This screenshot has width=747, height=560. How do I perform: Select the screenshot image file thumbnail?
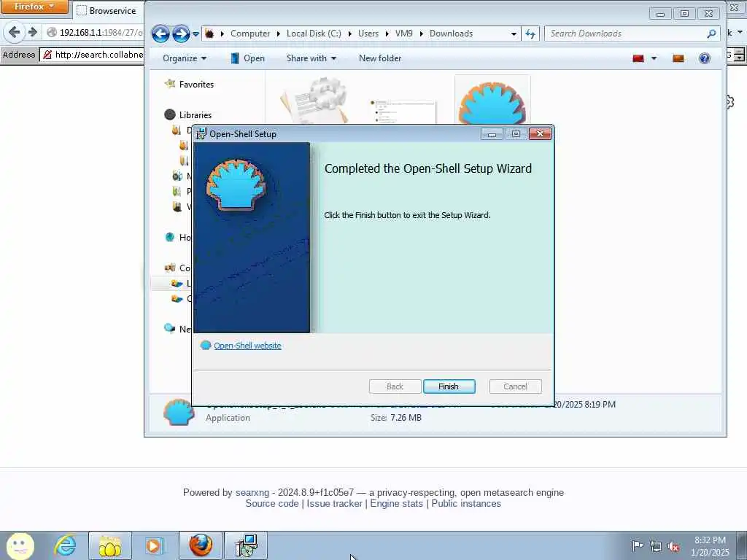(403, 111)
